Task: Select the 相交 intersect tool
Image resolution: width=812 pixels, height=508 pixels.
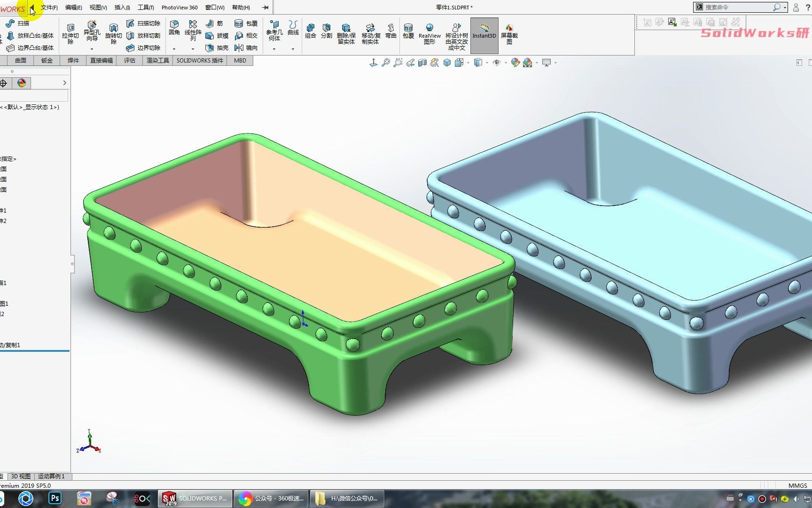Action: (x=246, y=35)
